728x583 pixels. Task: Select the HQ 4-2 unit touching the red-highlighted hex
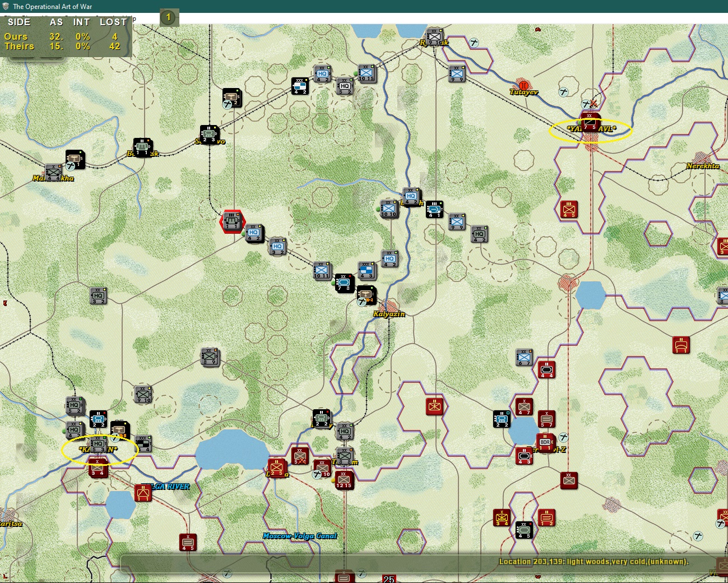[x=254, y=233]
